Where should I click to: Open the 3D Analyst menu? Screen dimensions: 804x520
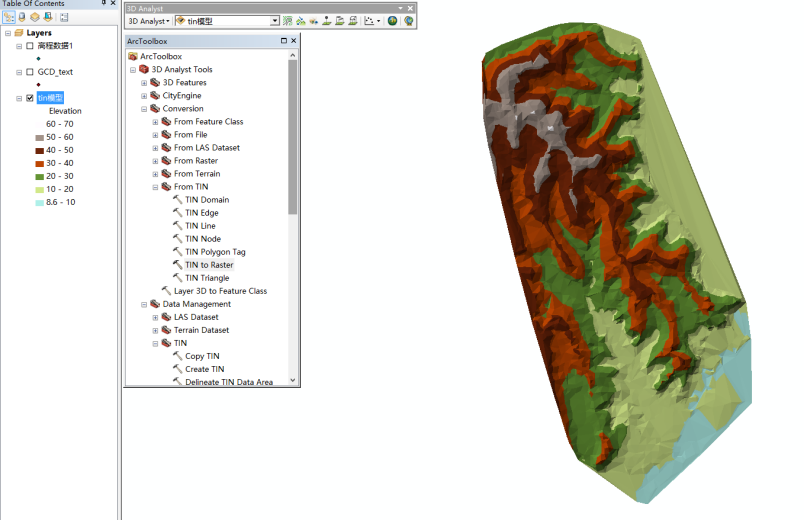148,21
